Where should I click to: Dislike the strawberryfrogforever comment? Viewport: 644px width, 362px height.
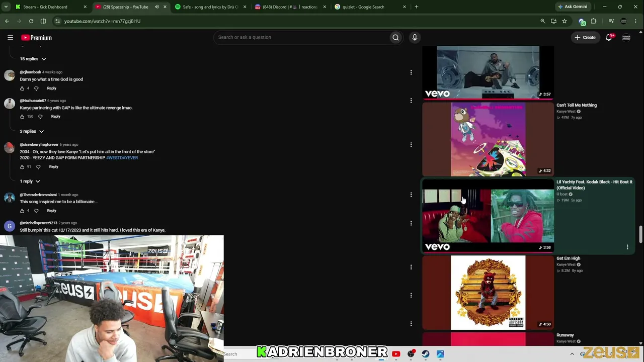(38, 167)
